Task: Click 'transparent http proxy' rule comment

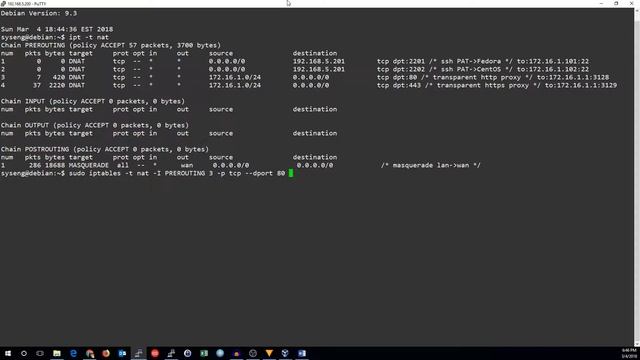Action: [x=477, y=77]
